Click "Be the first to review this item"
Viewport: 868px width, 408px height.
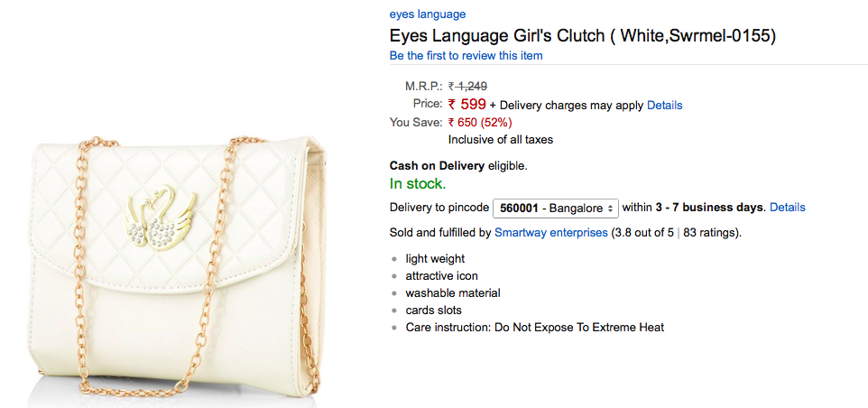pyautogui.click(x=466, y=56)
